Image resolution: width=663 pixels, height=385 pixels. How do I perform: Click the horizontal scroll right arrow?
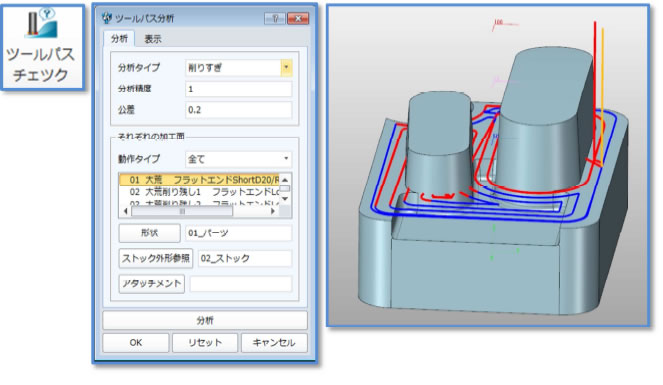273,211
